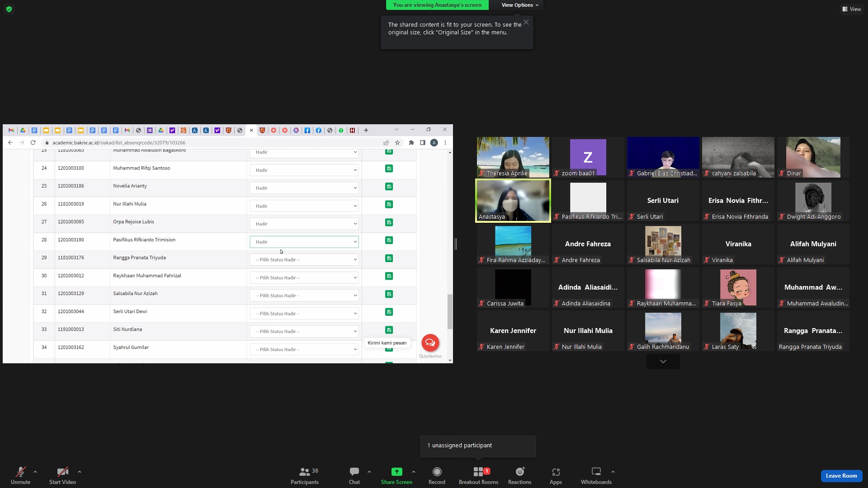Open Zoom Apps
Screen dimensions: 868x488
(556, 476)
